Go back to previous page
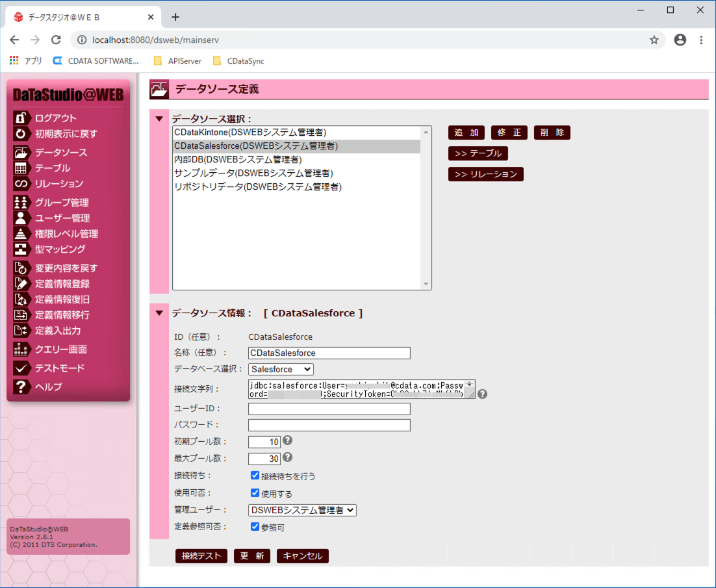The width and height of the screenshot is (716, 588). 14,40
